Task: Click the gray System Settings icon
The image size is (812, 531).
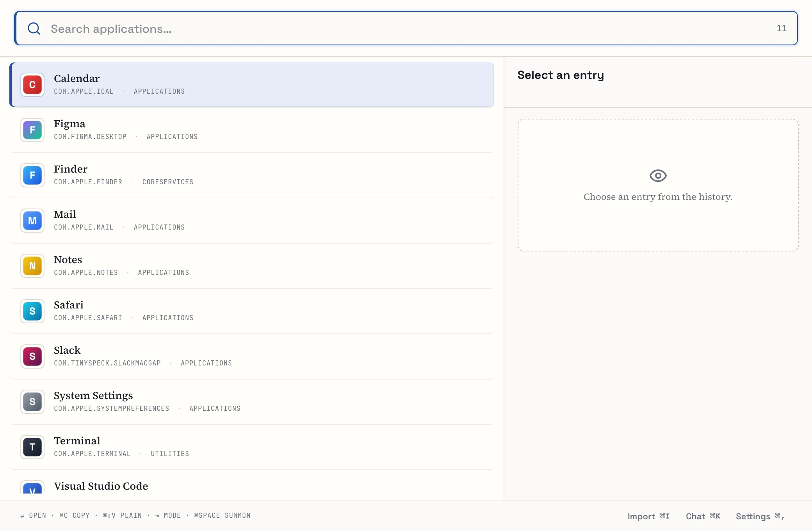Action: [x=32, y=402]
